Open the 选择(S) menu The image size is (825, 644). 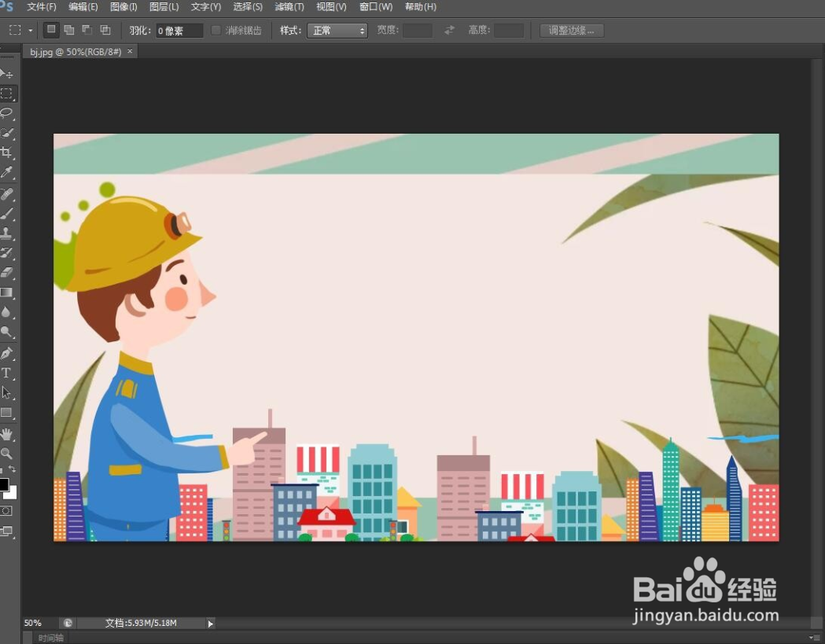coord(248,7)
